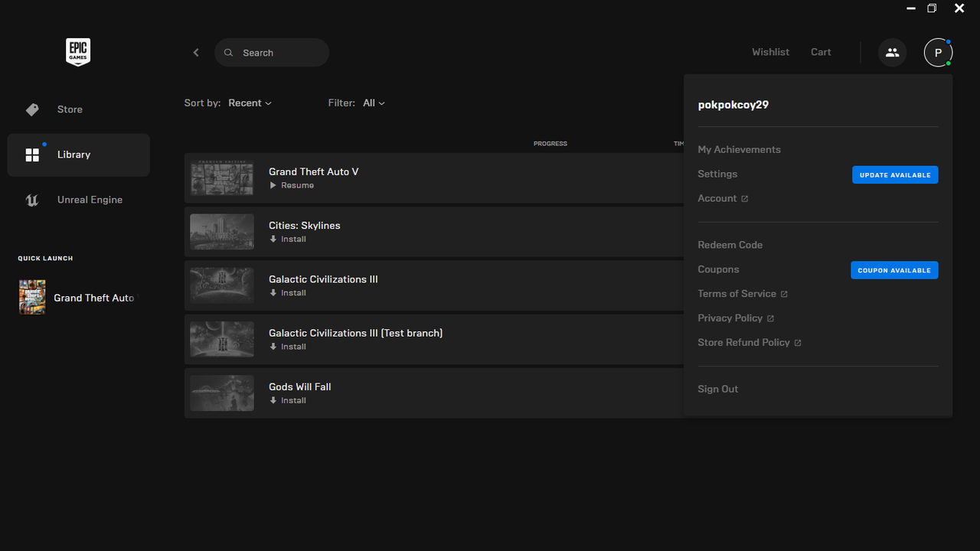This screenshot has height=551, width=980.
Task: Close the Epic Games Launcher window
Action: 959,8
